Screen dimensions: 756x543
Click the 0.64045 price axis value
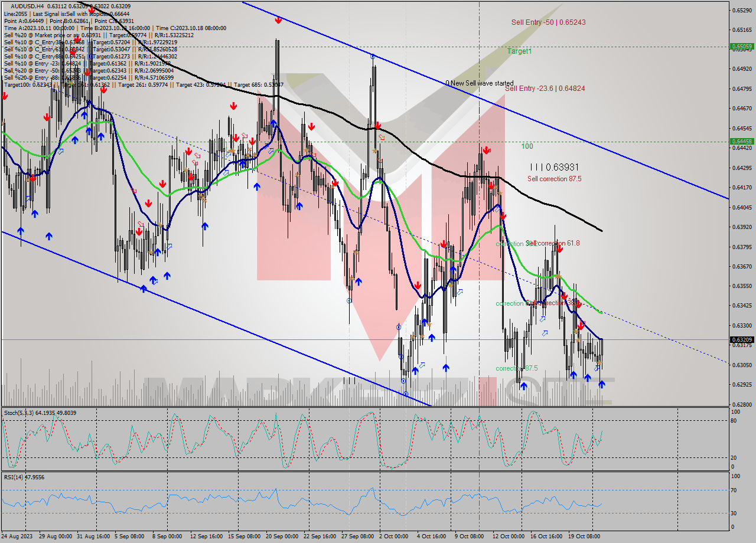pos(741,207)
